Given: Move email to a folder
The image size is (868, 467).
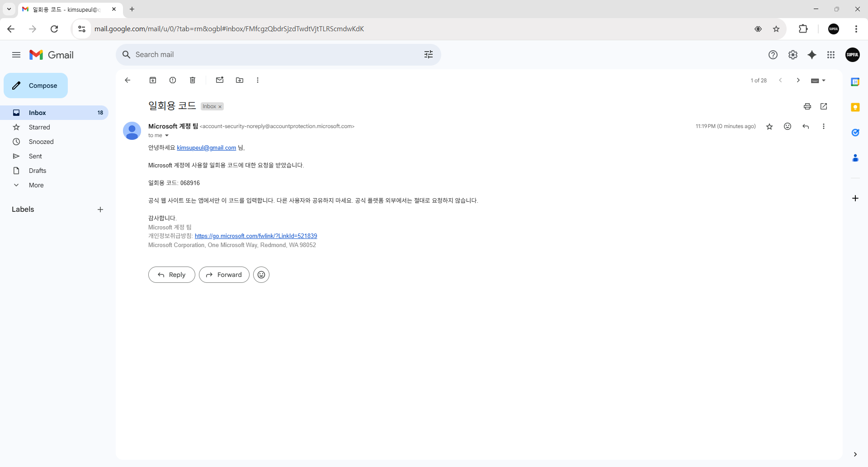Looking at the screenshot, I should click(x=240, y=80).
